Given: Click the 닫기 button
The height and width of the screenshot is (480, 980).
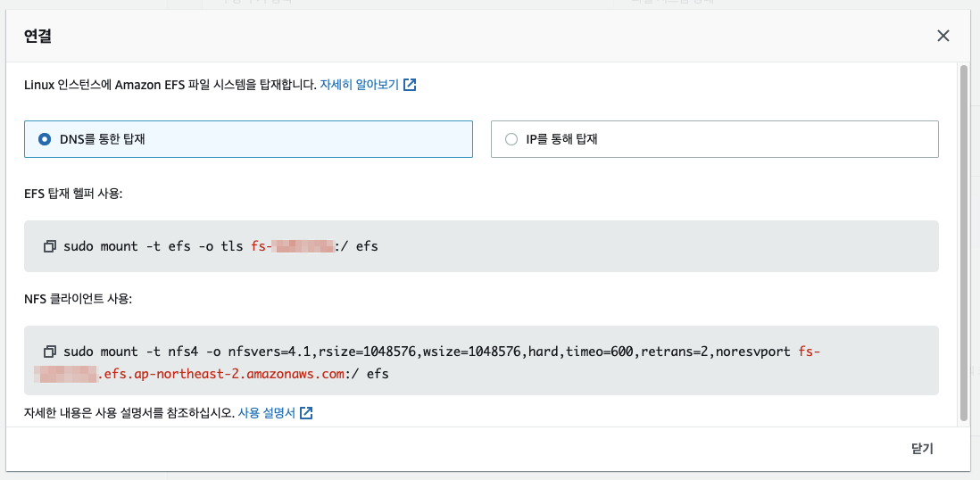Looking at the screenshot, I should (922, 449).
